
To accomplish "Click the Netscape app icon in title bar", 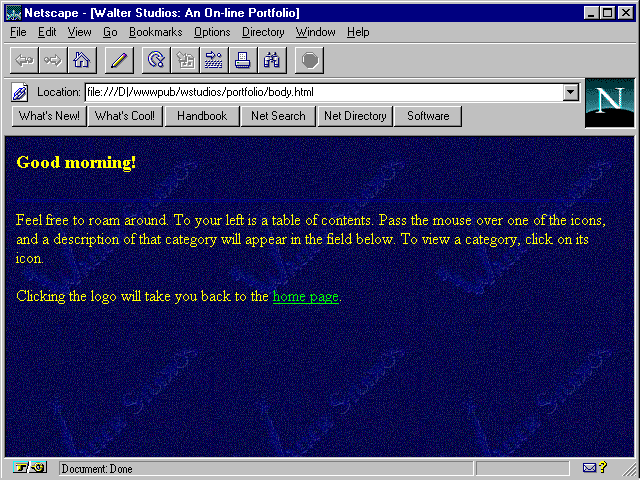I will coord(13,13).
